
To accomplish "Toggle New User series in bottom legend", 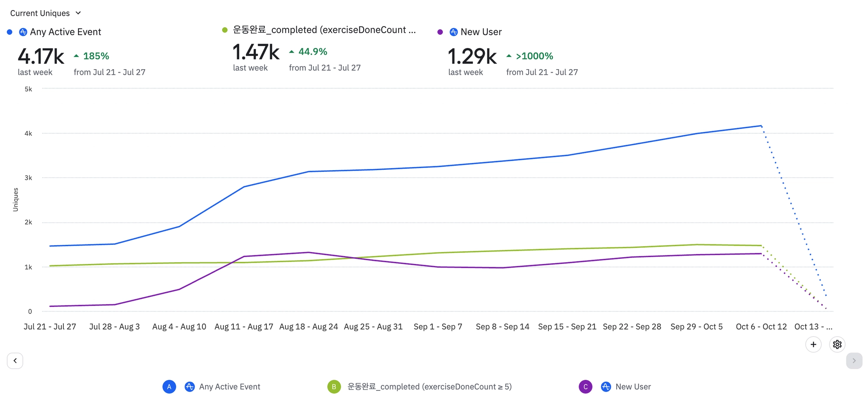I will [x=633, y=387].
